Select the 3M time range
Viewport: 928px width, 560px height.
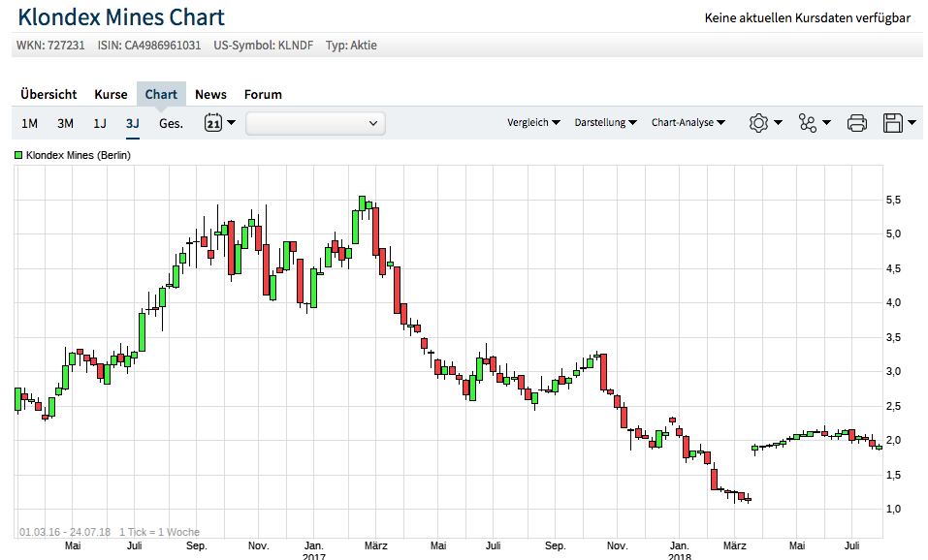65,123
